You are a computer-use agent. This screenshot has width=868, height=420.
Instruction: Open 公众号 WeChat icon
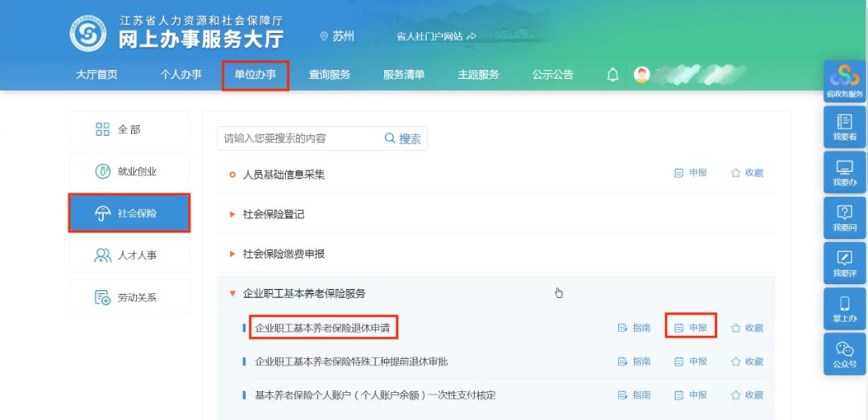(845, 353)
